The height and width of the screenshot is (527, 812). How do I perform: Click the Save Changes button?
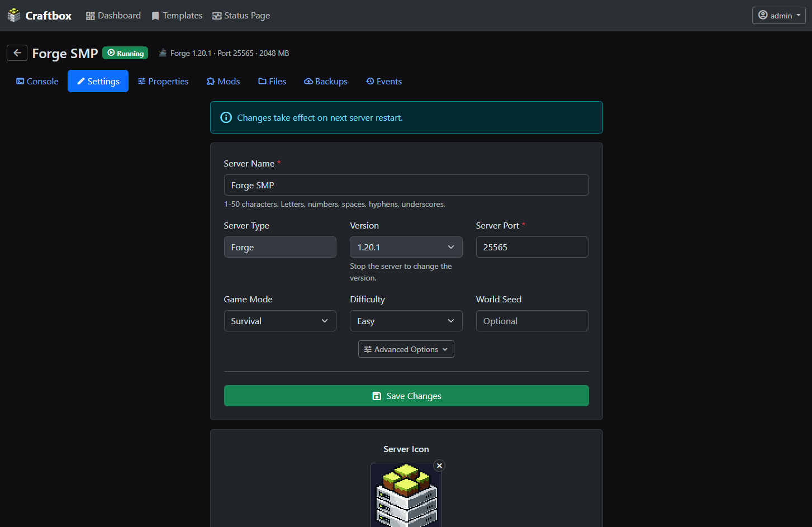pos(406,396)
